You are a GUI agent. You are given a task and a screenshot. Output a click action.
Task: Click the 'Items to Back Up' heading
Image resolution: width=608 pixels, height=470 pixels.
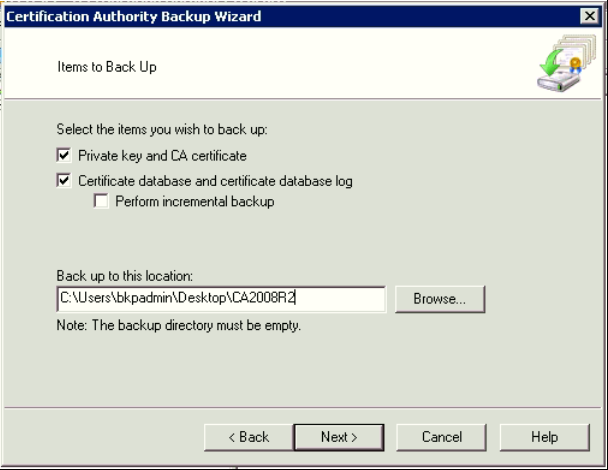[107, 67]
